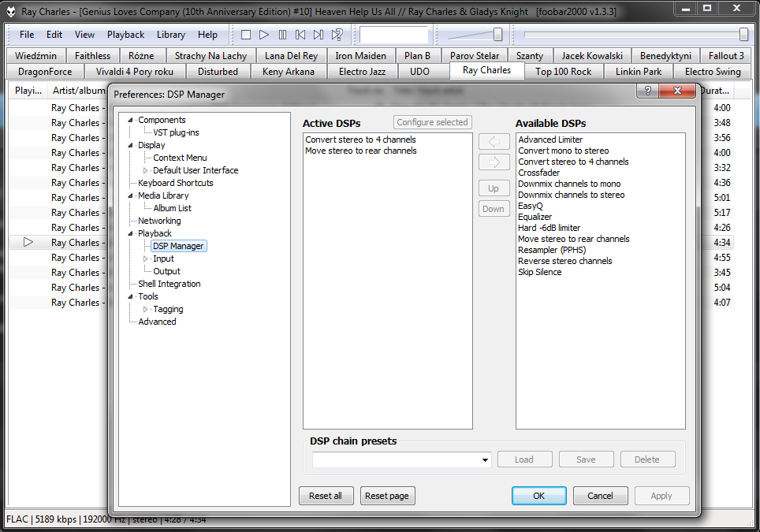Click the Stop playback button
The image size is (760, 532).
[x=246, y=35]
